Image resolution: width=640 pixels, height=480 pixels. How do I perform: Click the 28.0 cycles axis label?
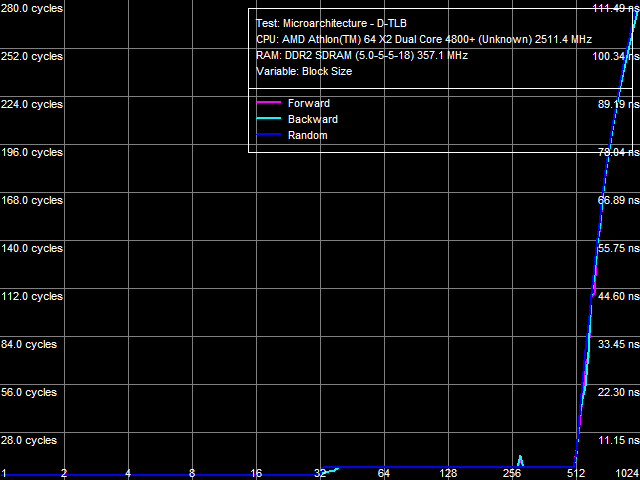click(x=29, y=440)
